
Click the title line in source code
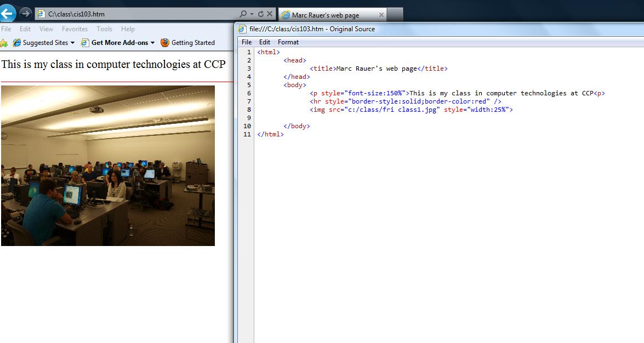(x=379, y=68)
